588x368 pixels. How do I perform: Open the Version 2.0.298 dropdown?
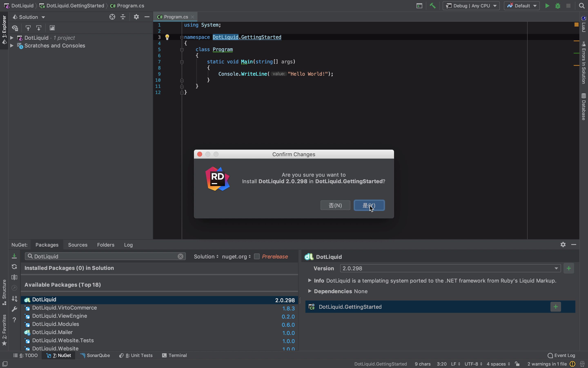click(450, 268)
